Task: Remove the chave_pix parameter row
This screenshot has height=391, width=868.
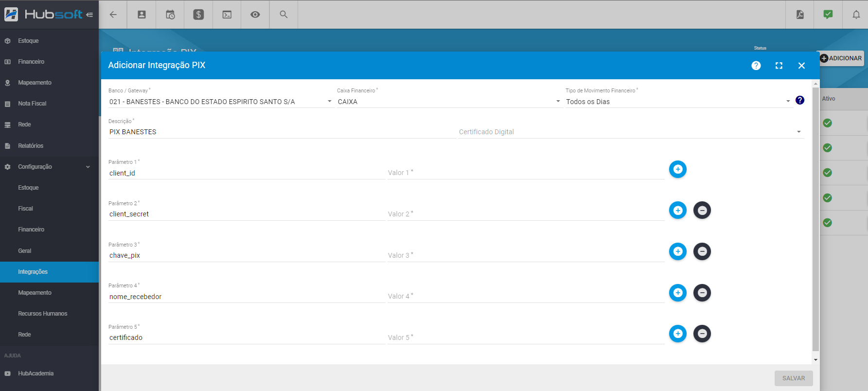Action: click(702, 251)
